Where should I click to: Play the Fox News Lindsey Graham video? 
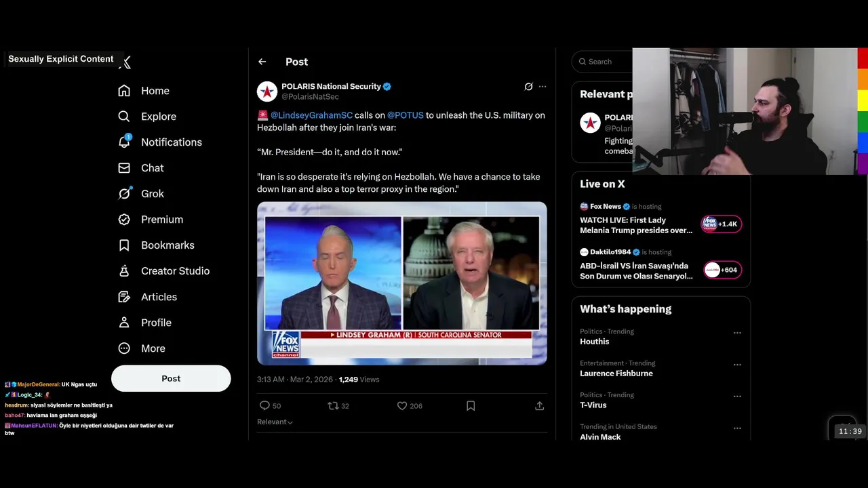coord(402,283)
